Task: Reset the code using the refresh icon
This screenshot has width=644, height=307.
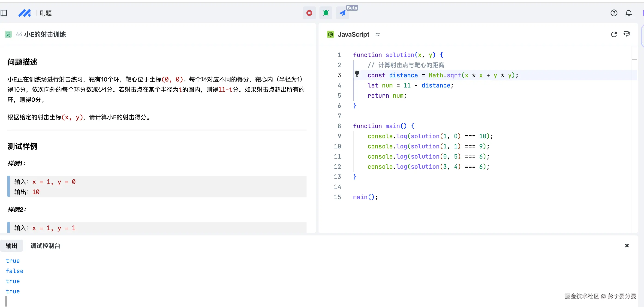Action: point(614,34)
